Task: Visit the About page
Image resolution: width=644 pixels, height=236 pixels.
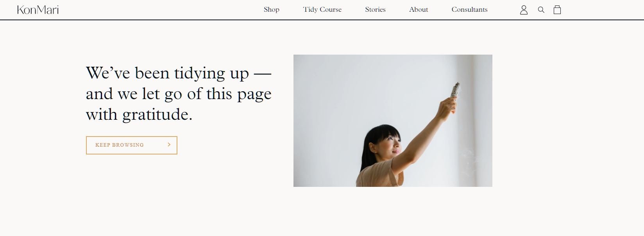Action: [x=419, y=9]
